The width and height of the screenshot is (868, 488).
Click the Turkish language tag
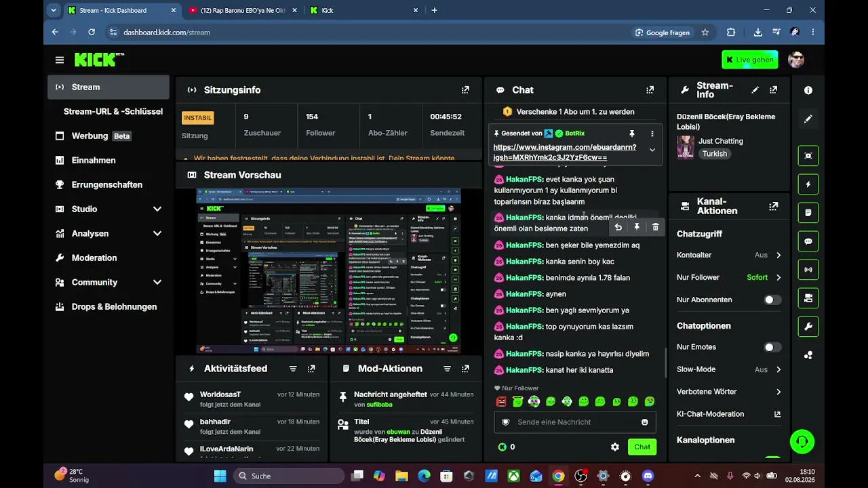(x=715, y=154)
